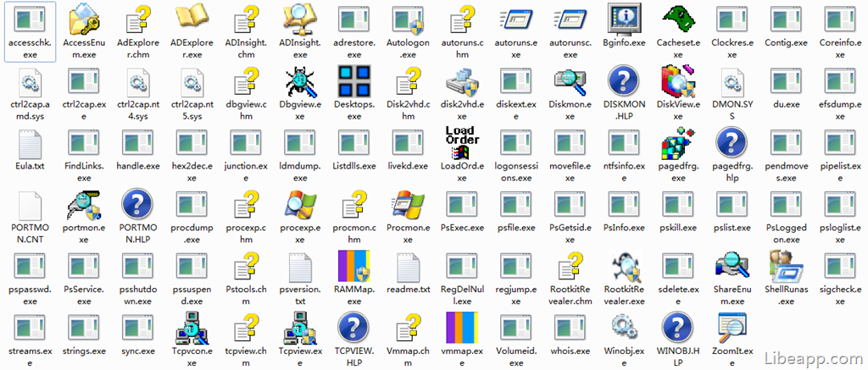Select Tcpvcon.exe network computers icon
The width and height of the screenshot is (868, 370).
[x=192, y=329]
